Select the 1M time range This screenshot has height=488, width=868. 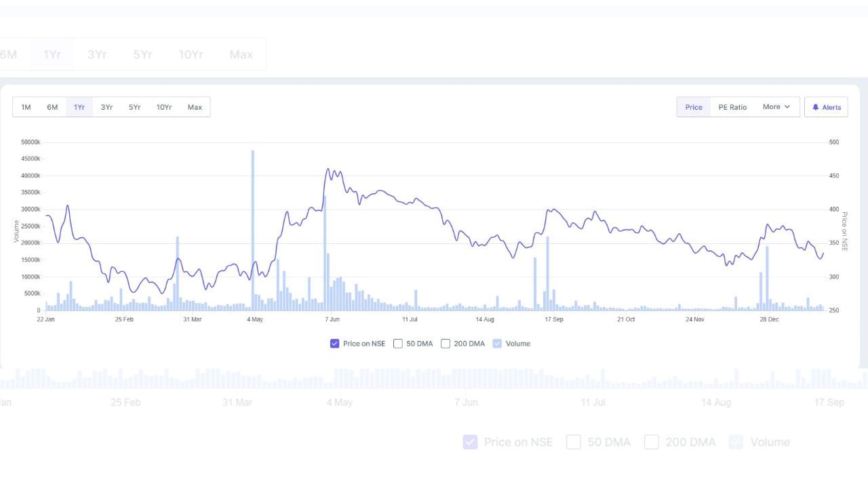point(26,107)
